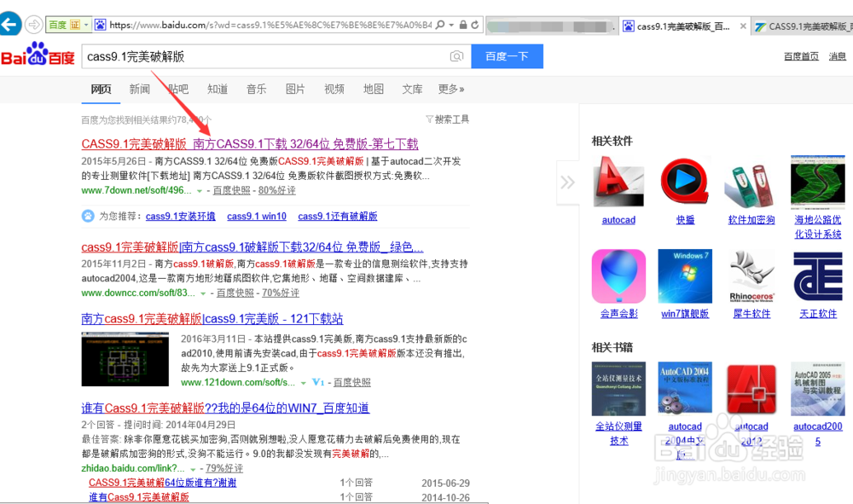
Task: Click the Refresh icon in the address bar
Action: 475,23
